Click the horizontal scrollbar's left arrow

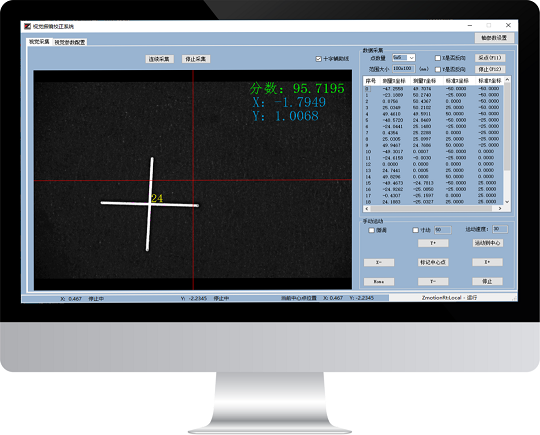click(x=367, y=208)
